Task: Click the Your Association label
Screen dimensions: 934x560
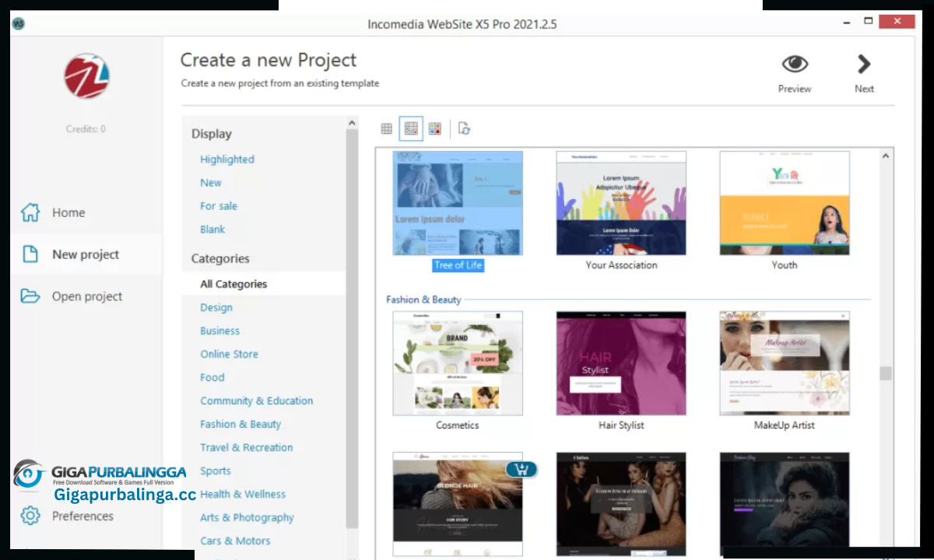Action: [621, 265]
